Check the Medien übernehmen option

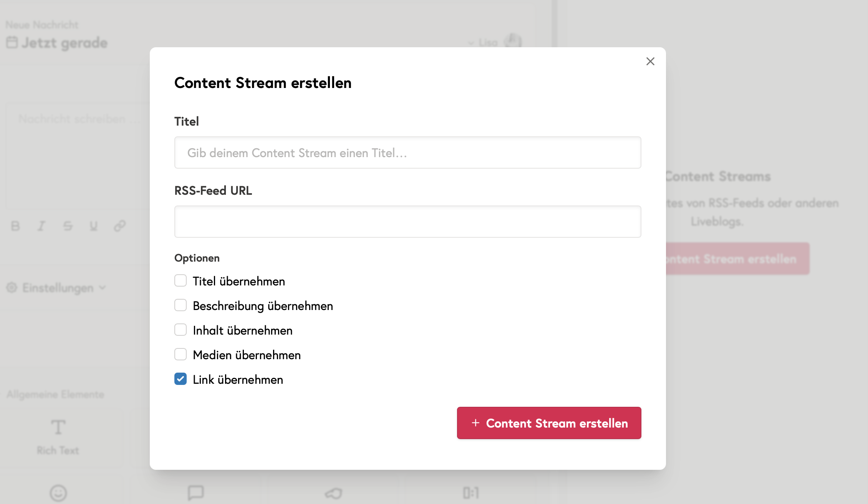pyautogui.click(x=180, y=354)
